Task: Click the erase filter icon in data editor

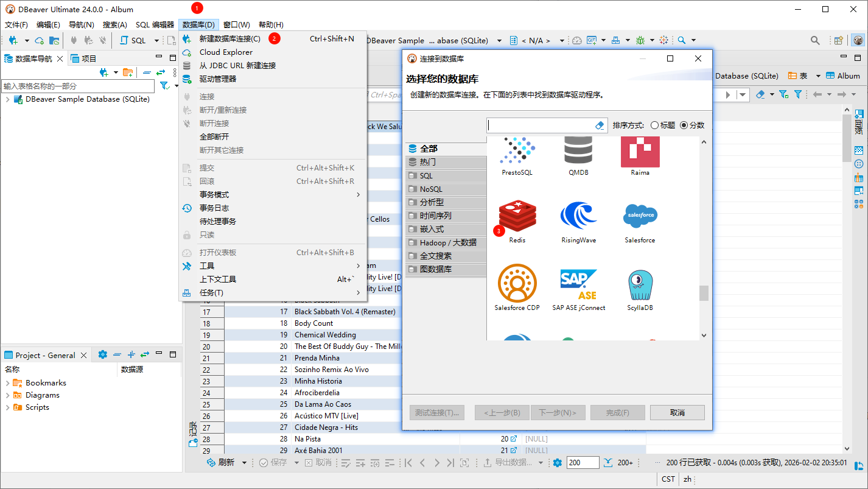Action: click(x=760, y=94)
